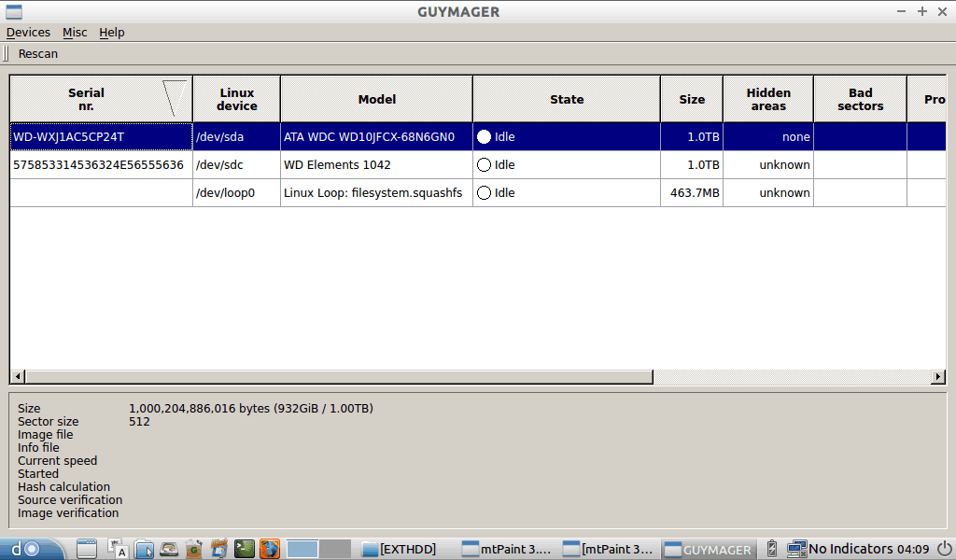Select serial 57585331453632E56555636 cell
The width and height of the screenshot is (956, 560).
[101, 165]
